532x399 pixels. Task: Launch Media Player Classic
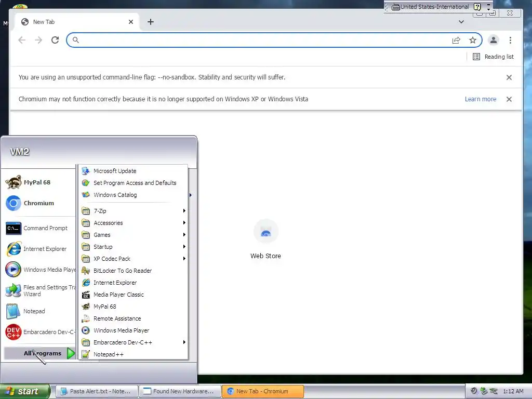[x=134, y=295]
